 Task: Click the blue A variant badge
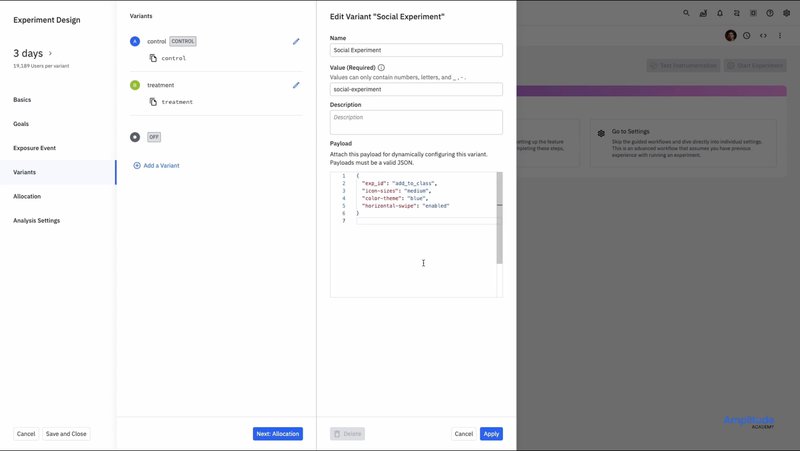click(135, 41)
